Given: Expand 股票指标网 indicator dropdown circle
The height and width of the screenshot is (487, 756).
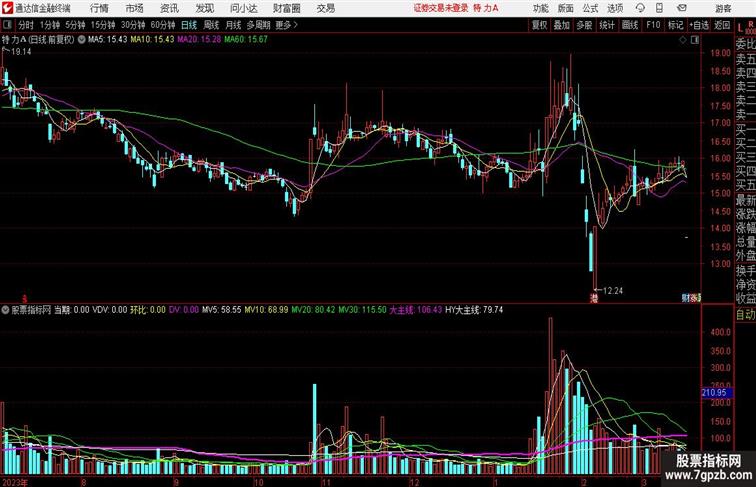Looking at the screenshot, I should (x=5, y=310).
